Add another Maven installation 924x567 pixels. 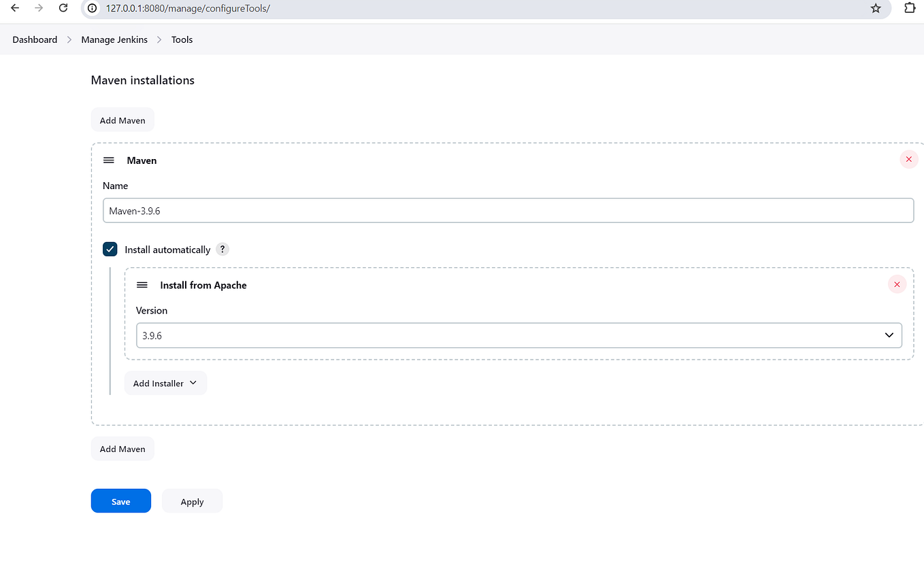coord(122,449)
